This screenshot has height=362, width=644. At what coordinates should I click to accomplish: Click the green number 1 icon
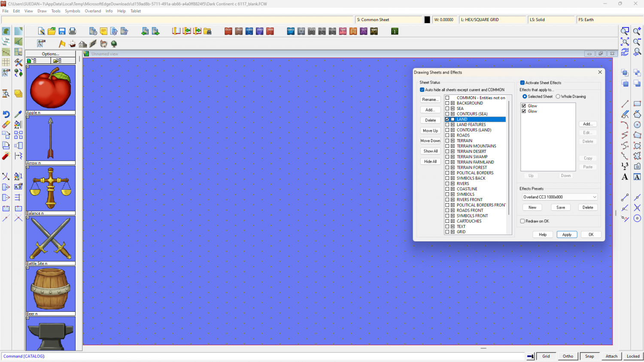[x=395, y=31]
